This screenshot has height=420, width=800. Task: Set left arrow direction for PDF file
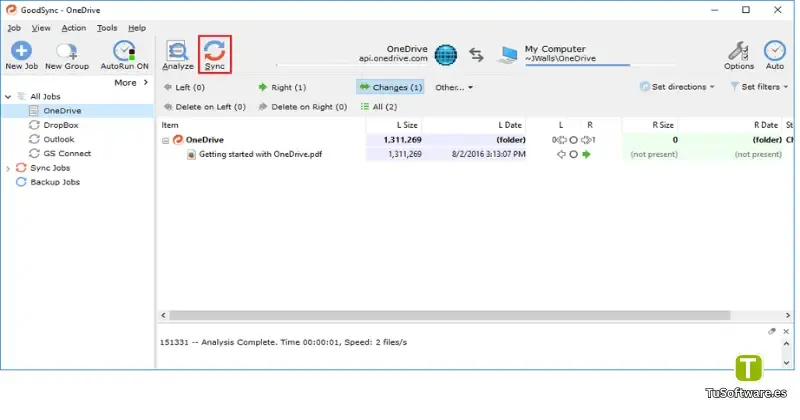coord(561,154)
